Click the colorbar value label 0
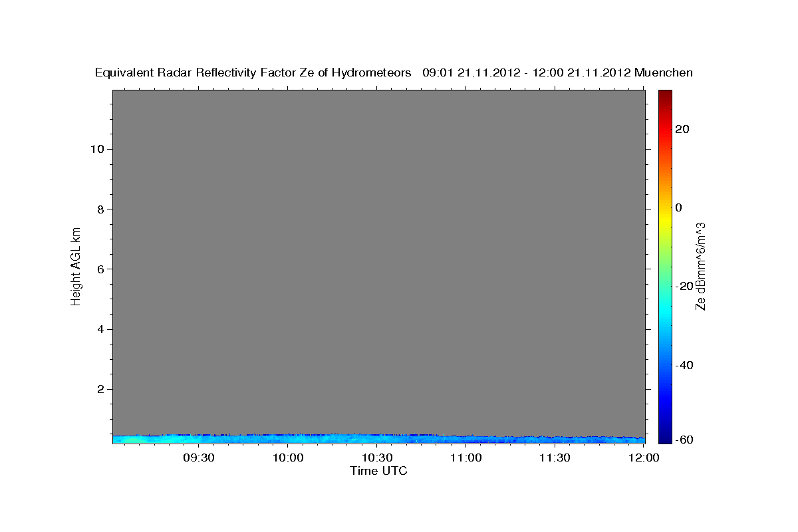798x532 pixels. (x=679, y=207)
